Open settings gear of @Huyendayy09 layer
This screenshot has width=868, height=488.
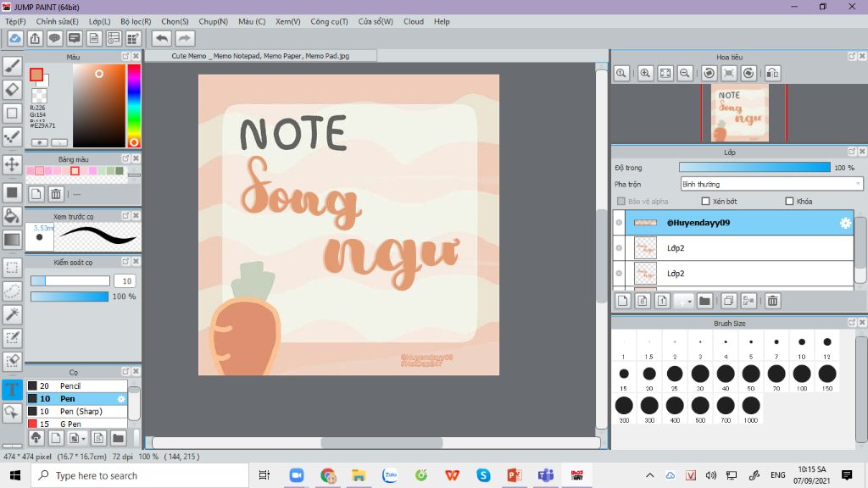pos(845,223)
